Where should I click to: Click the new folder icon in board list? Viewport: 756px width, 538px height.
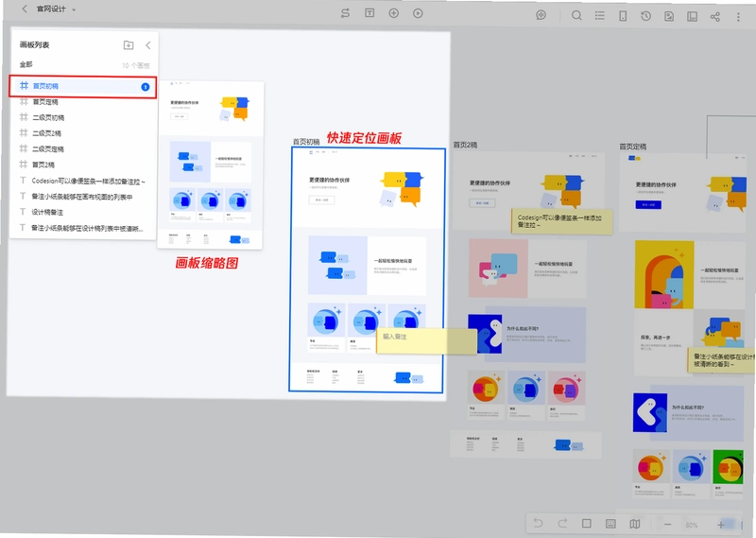[x=129, y=44]
